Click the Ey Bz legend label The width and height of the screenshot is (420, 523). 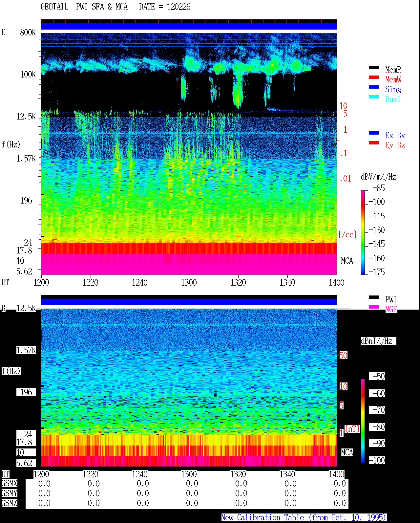(x=395, y=145)
